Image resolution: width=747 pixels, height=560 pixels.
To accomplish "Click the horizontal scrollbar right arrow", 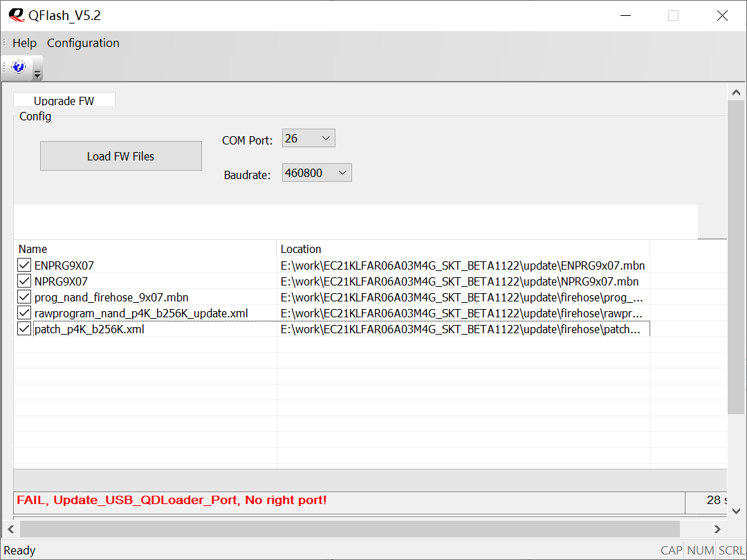I will coord(717,529).
